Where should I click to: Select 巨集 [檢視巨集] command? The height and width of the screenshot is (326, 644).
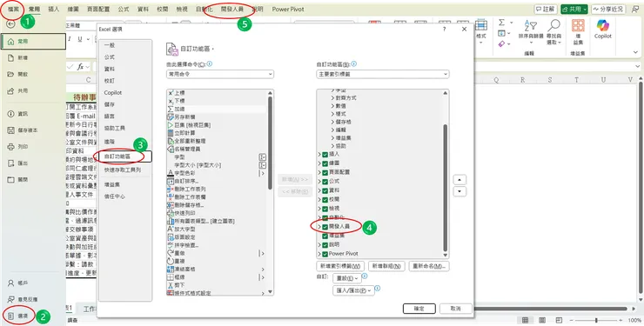(x=217, y=124)
